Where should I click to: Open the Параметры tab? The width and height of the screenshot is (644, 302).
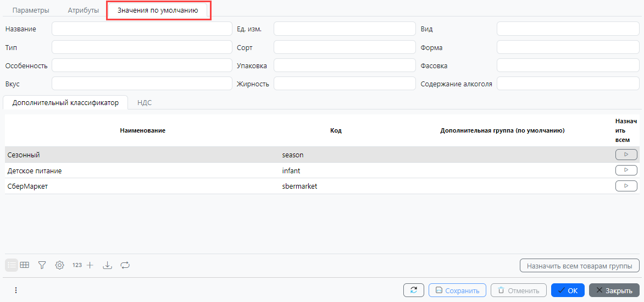31,10
